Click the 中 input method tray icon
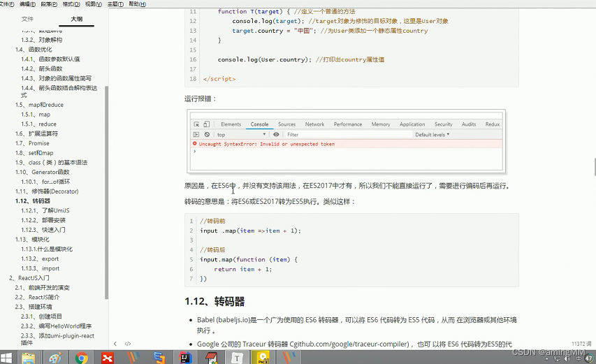The image size is (596, 364). 578,358
